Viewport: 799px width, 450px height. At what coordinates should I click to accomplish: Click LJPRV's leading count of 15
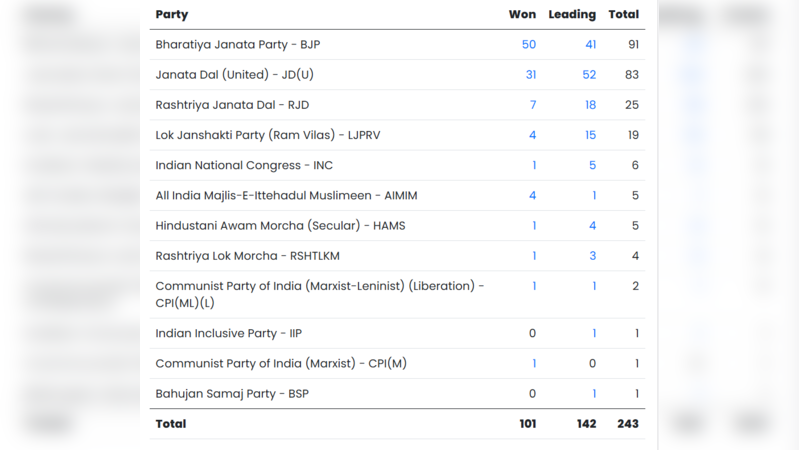(590, 135)
